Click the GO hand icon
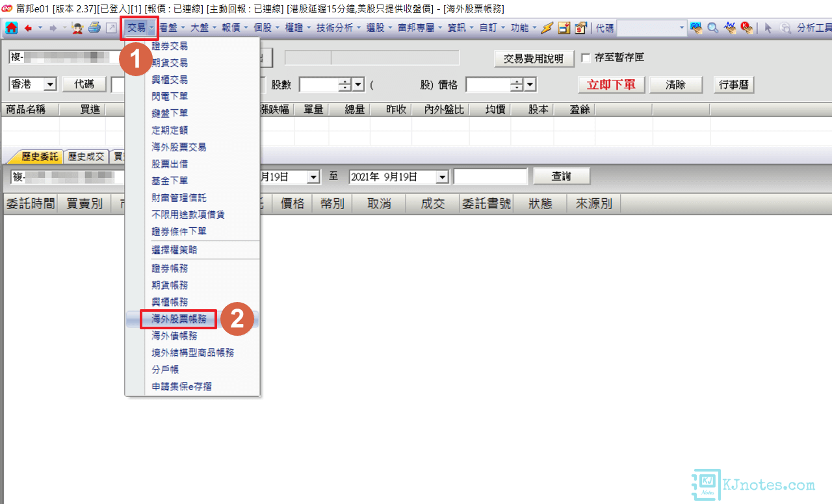This screenshot has height=504, width=832. pos(696,28)
